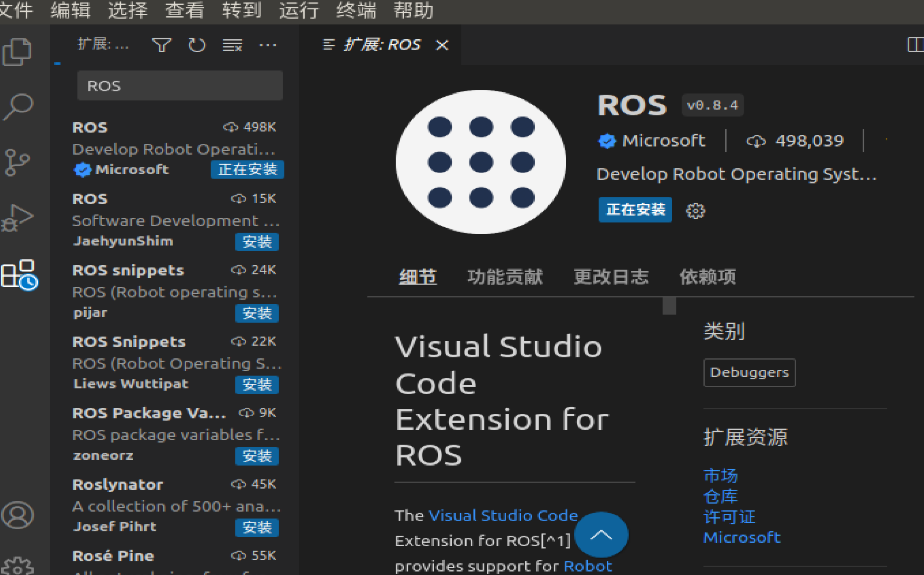Open the Explorer files icon
The width and height of the screenshot is (924, 575).
pyautogui.click(x=17, y=52)
